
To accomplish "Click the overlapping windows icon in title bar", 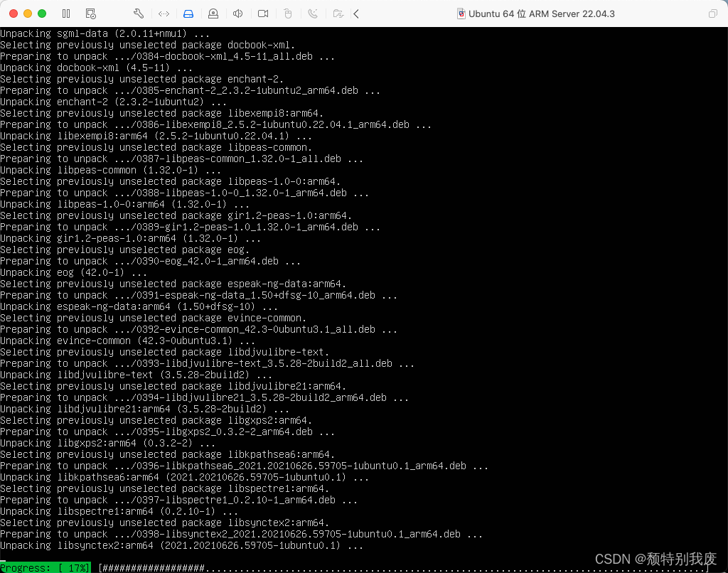I will tap(712, 14).
